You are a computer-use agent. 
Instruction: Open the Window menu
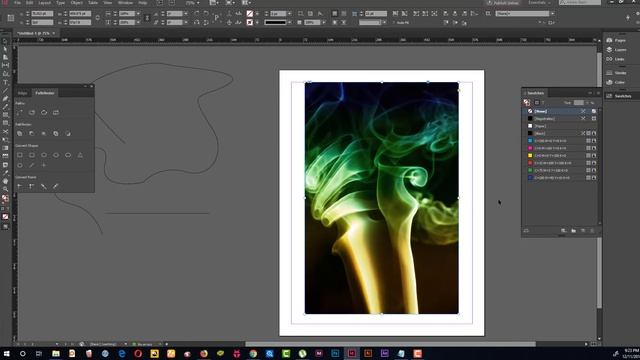[125, 3]
